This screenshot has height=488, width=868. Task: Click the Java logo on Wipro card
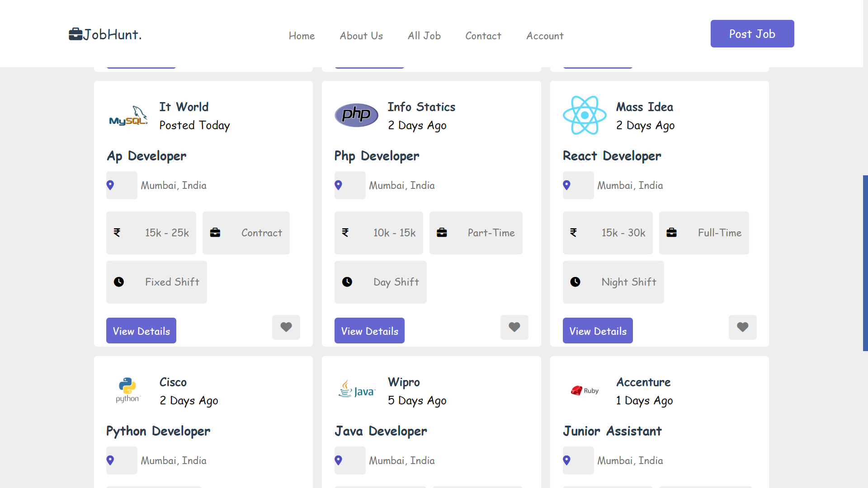(357, 389)
